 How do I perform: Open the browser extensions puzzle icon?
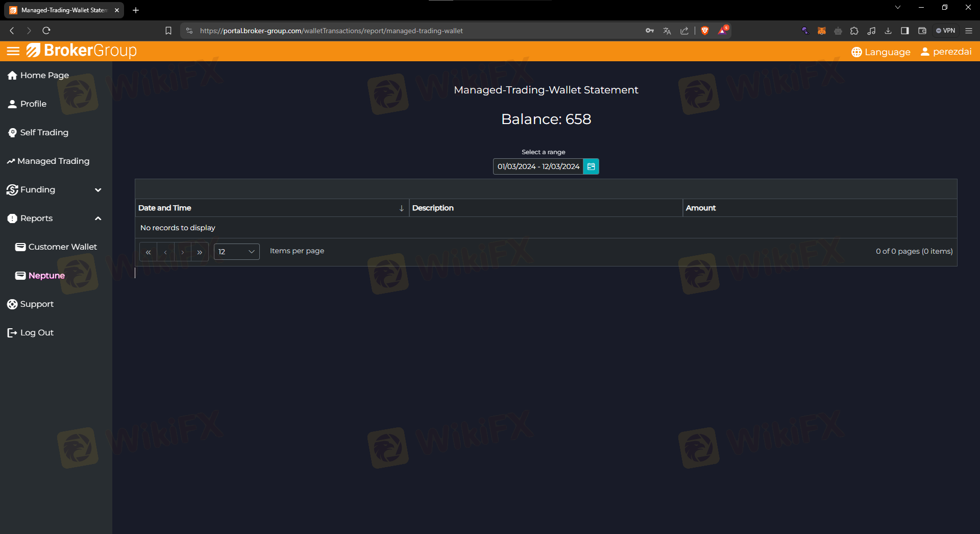[854, 31]
